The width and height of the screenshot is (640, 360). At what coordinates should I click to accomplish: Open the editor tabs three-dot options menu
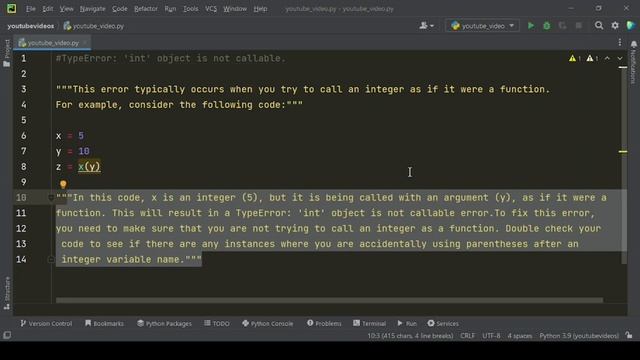point(620,42)
